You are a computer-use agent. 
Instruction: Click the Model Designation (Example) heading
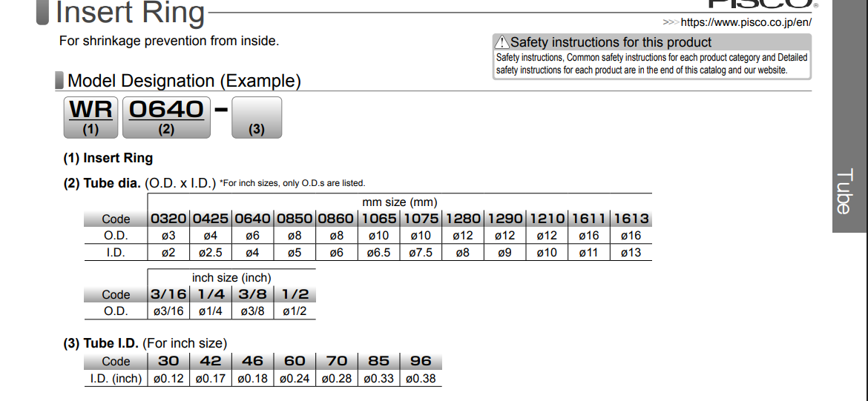tap(184, 81)
